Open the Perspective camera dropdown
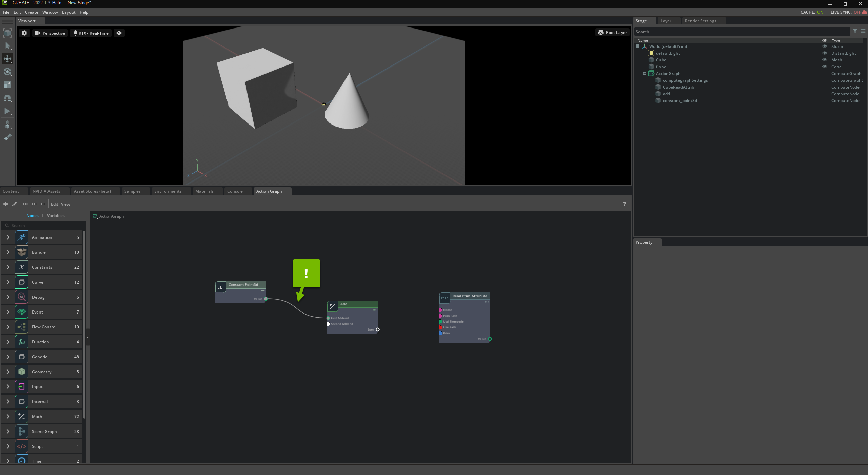Viewport: 868px width, 475px height. pos(50,33)
